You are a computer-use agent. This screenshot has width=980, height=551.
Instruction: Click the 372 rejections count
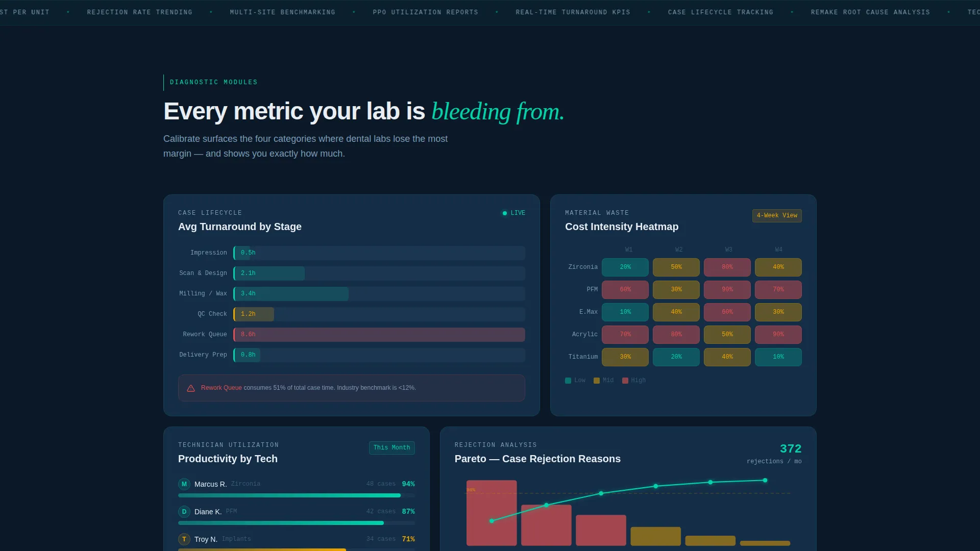click(x=791, y=449)
